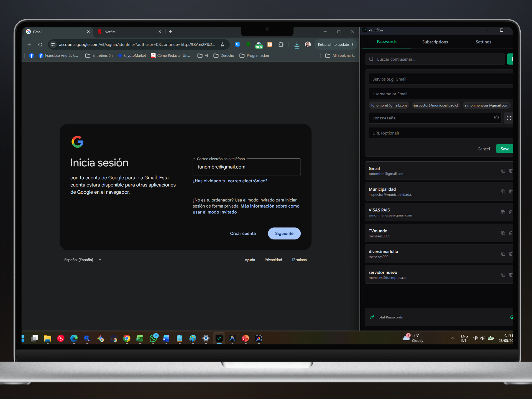Image resolution: width=532 pixels, height=399 pixels.
Task: Open the Chrome three-dot menu
Action: (353, 45)
